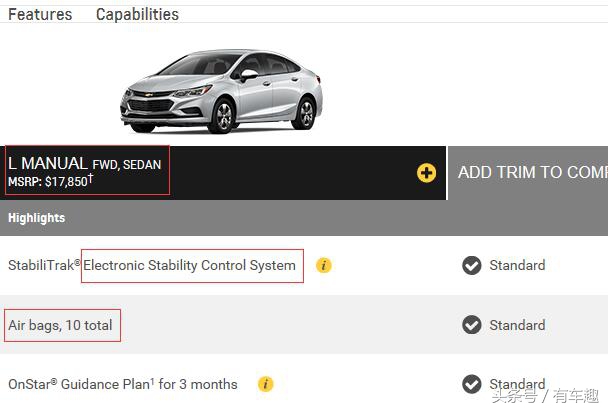Click the Air bags row Standard checkmark icon
Image resolution: width=608 pixels, height=409 pixels.
tap(472, 325)
